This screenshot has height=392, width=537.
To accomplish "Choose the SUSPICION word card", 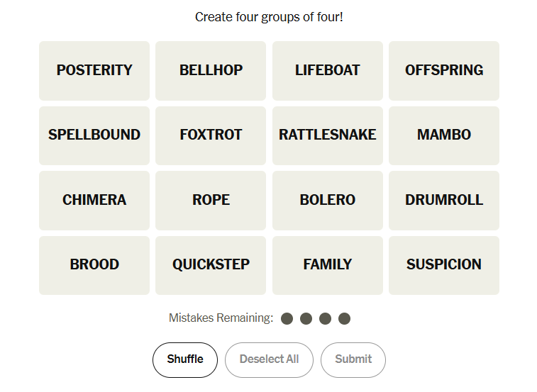I will coord(444,264).
